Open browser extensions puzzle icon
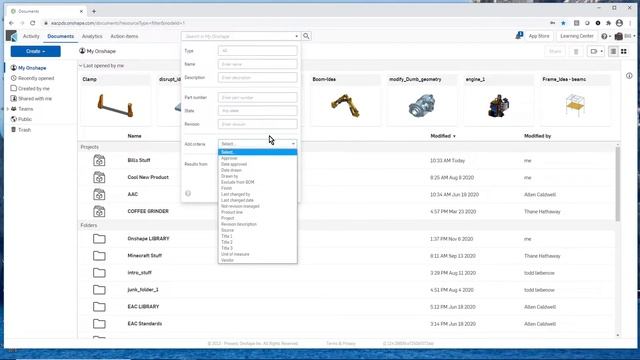This screenshot has height=360, width=640. 608,23
